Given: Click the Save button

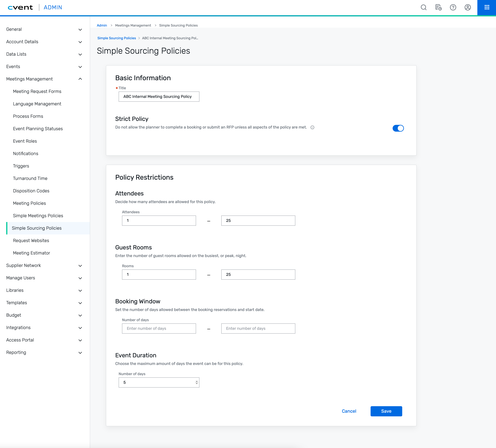Looking at the screenshot, I should pos(386,411).
